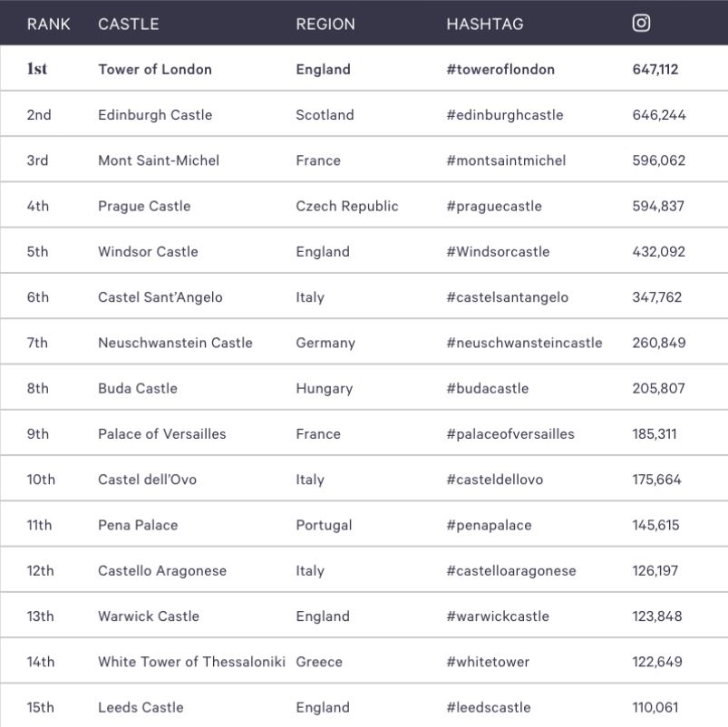The height and width of the screenshot is (727, 728).
Task: Select the Palace of Versailles entry
Action: click(162, 434)
